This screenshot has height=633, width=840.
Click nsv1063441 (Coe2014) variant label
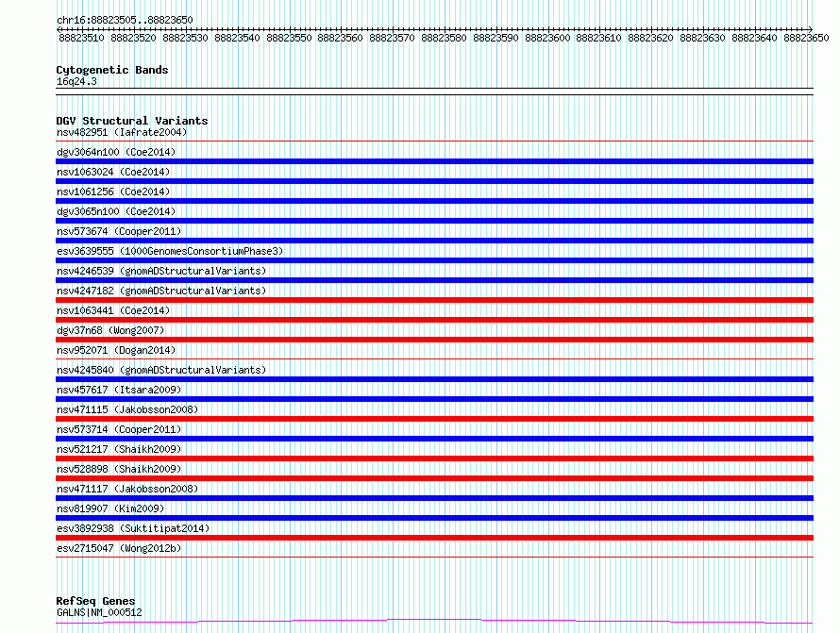click(x=113, y=310)
